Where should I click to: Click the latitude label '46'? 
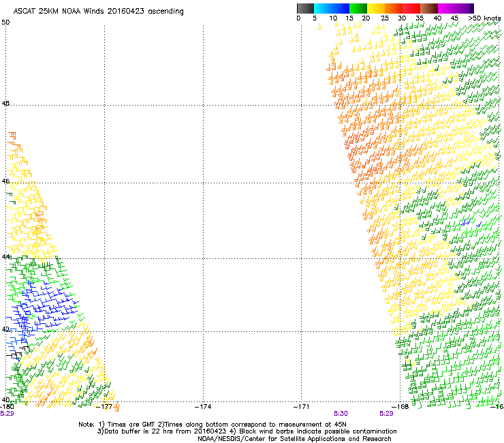pos(5,181)
